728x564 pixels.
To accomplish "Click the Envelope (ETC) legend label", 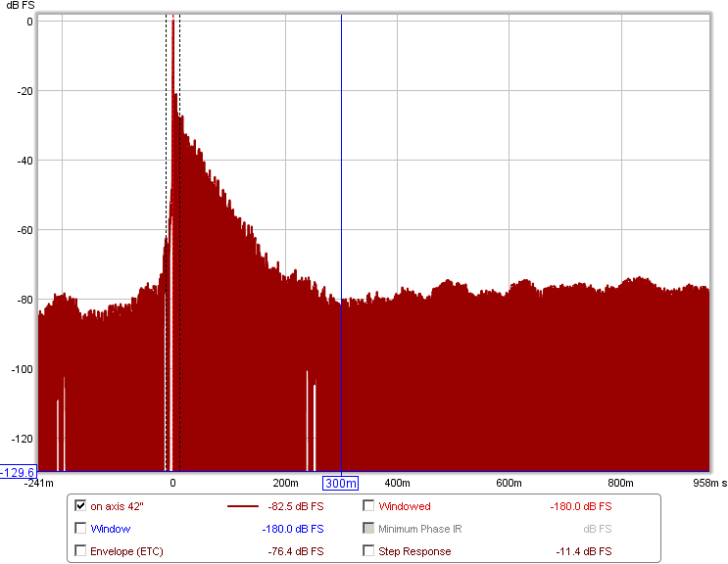I will 126,551.
